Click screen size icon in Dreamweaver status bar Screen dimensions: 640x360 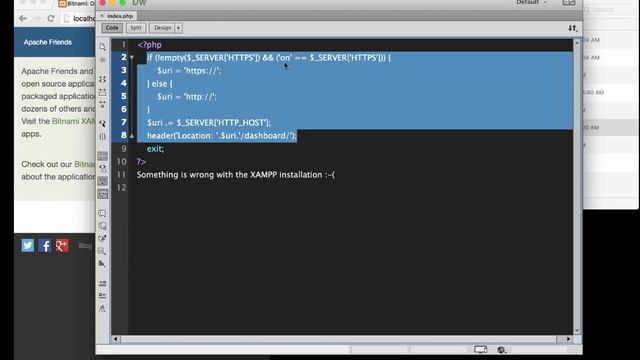click(x=480, y=349)
